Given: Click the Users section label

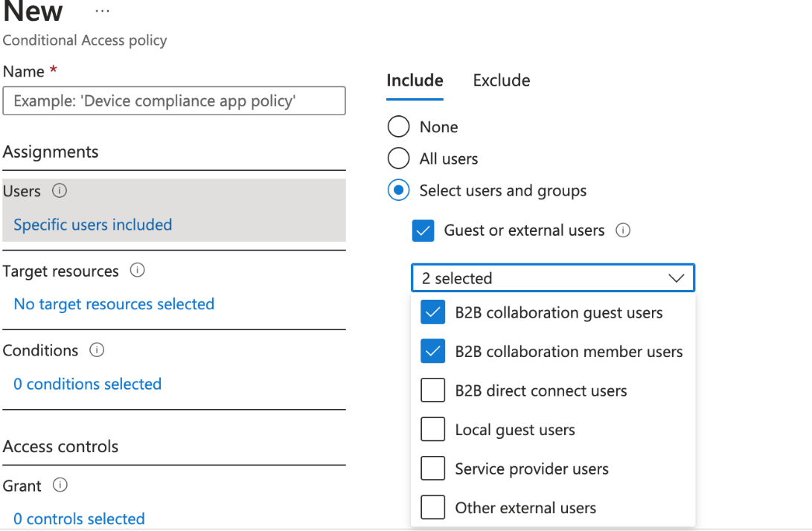Looking at the screenshot, I should pos(22,191).
